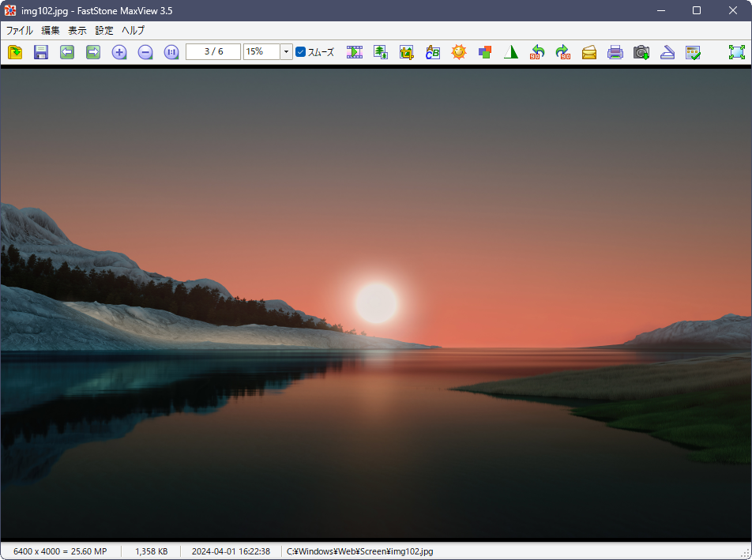This screenshot has width=752, height=560.
Task: Click the Open file folder icon
Action: 15,52
